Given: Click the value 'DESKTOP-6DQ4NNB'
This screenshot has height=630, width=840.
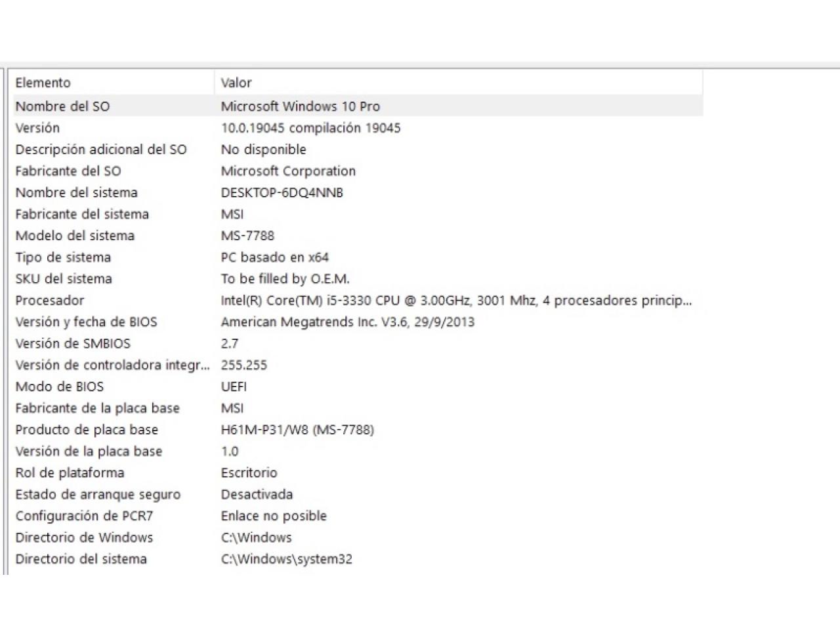Looking at the screenshot, I should pos(282,193).
